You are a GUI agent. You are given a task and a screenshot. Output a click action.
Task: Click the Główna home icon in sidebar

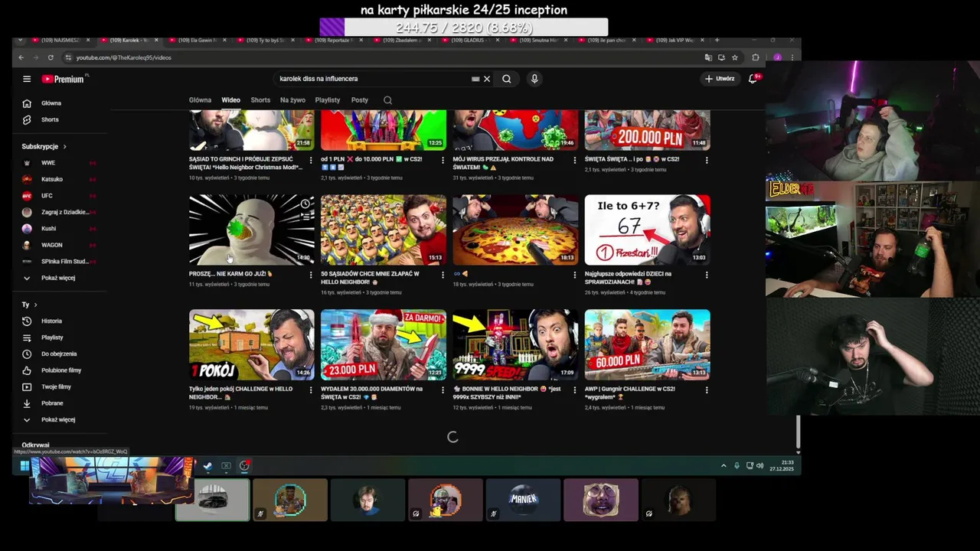pos(27,103)
